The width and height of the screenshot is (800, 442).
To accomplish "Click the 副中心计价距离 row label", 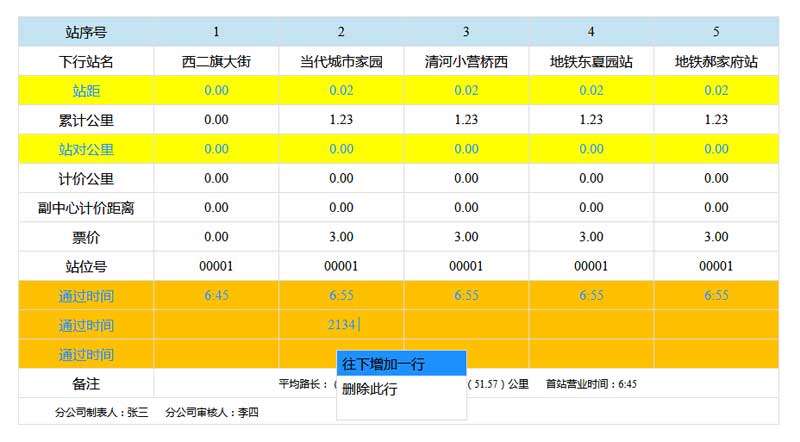I will click(x=86, y=208).
